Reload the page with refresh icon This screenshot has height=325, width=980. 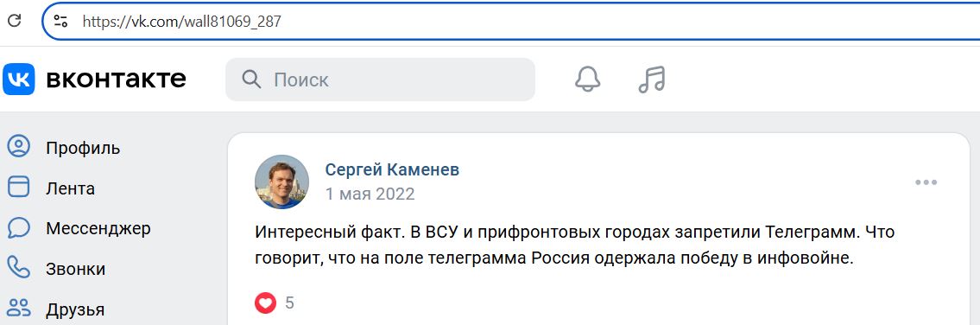pyautogui.click(x=15, y=21)
